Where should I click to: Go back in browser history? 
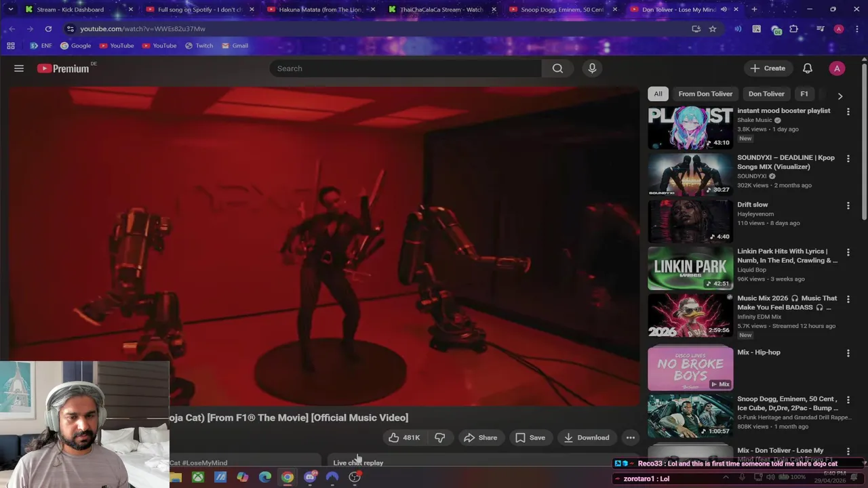[12, 29]
